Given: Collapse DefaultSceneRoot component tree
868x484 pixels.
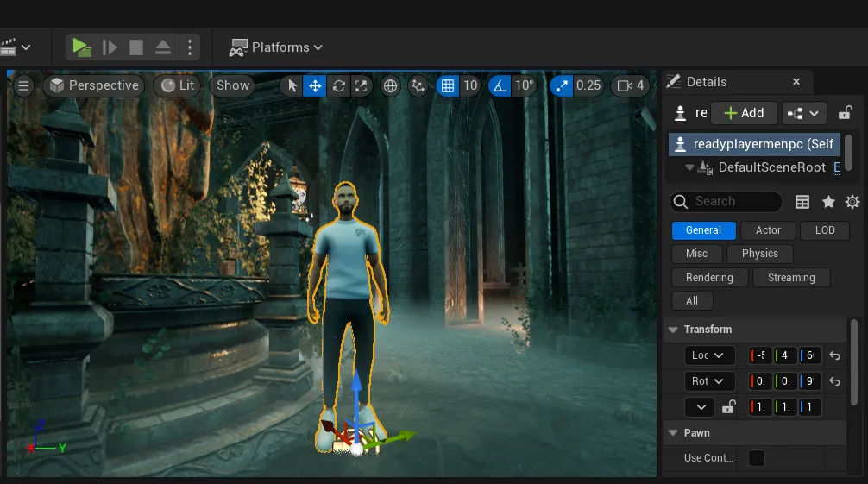Looking at the screenshot, I should [689, 167].
